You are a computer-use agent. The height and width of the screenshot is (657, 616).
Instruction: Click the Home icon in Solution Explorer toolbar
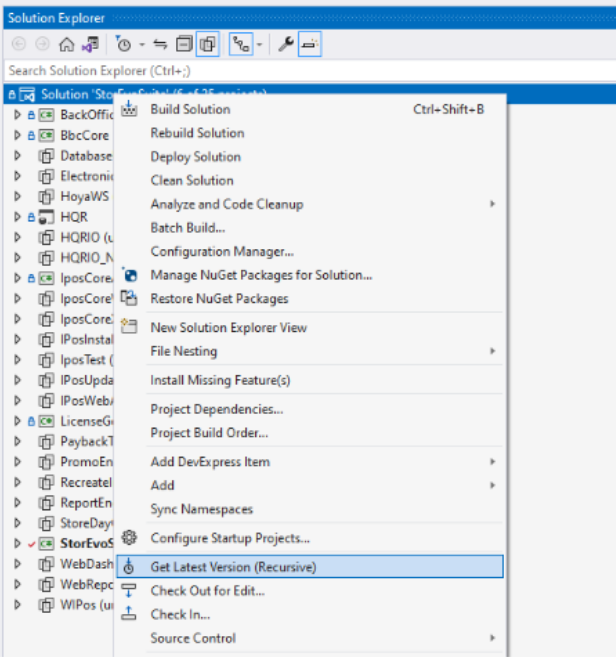tap(66, 44)
